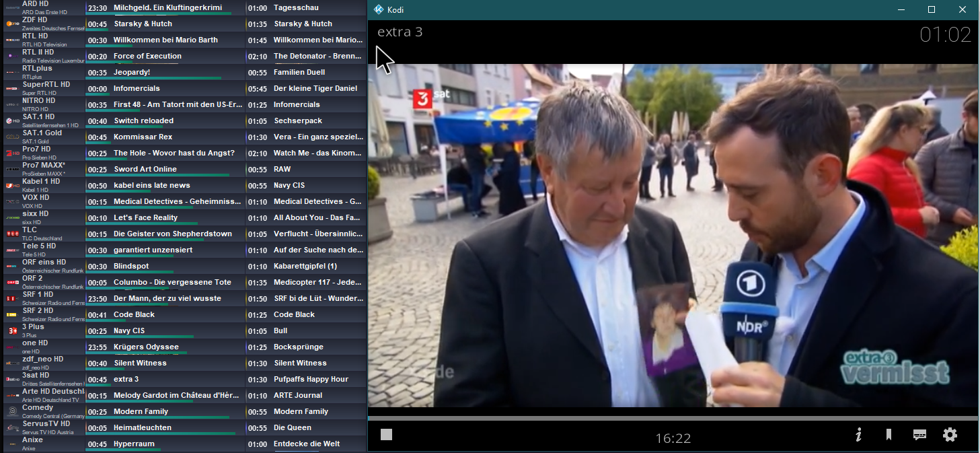Open show Switch reloaded
Viewport: 980px width, 453px height.
click(x=143, y=120)
